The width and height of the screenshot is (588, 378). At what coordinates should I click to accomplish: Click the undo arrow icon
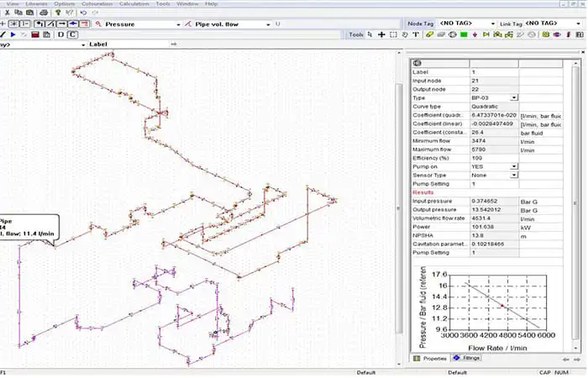point(83,13)
